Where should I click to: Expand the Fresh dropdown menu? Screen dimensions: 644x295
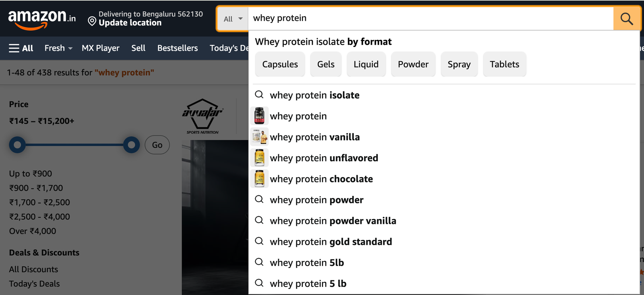tap(58, 48)
